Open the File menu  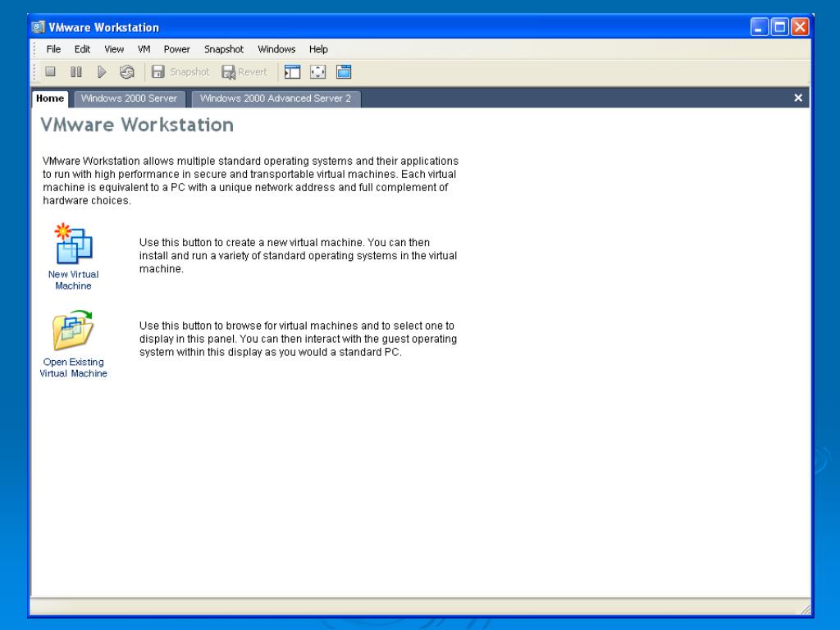(53, 49)
